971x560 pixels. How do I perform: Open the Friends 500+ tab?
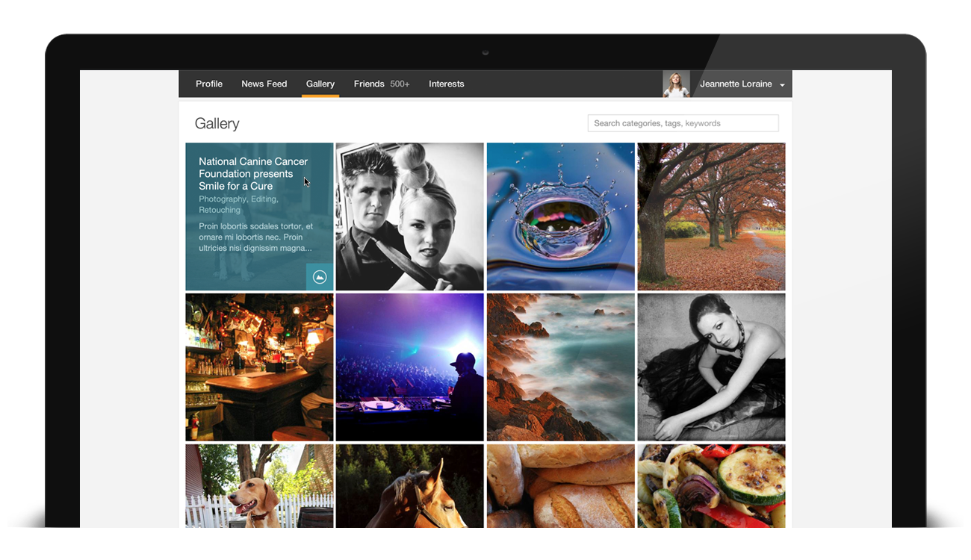(382, 84)
